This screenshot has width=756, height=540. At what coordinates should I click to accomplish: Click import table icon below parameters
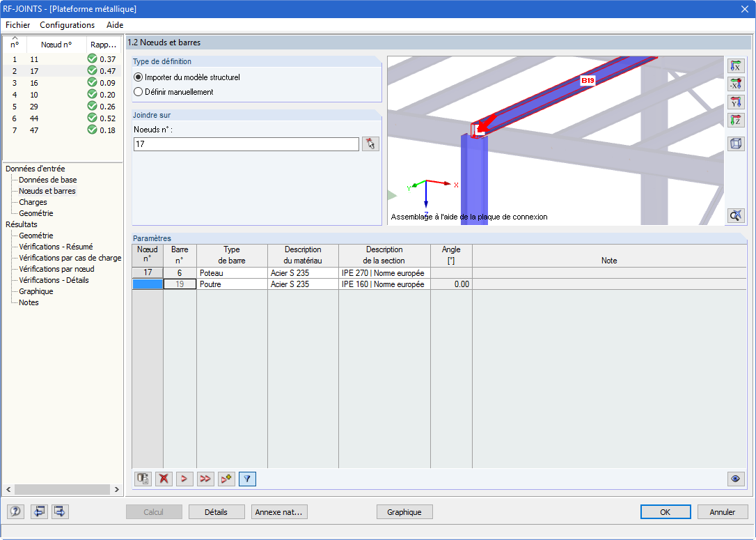(x=143, y=479)
